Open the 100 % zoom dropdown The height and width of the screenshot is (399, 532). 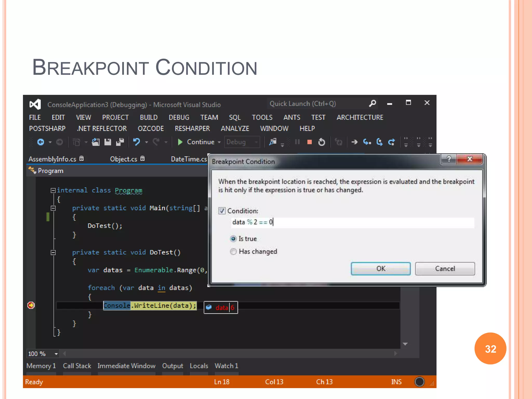(x=56, y=354)
